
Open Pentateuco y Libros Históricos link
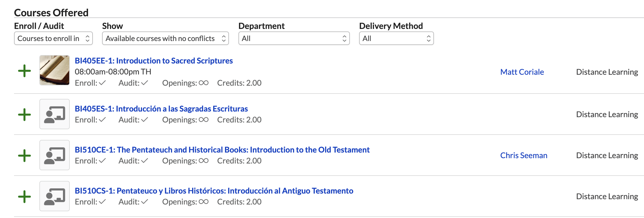214,191
